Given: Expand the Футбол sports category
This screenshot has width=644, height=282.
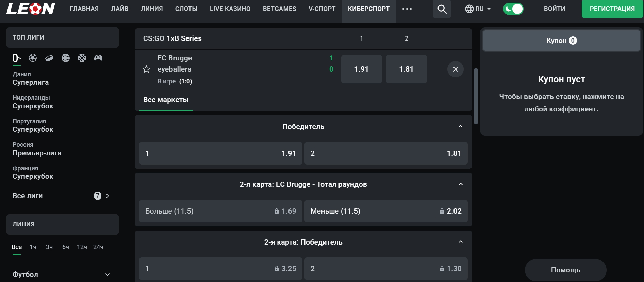Looking at the screenshot, I should [108, 275].
